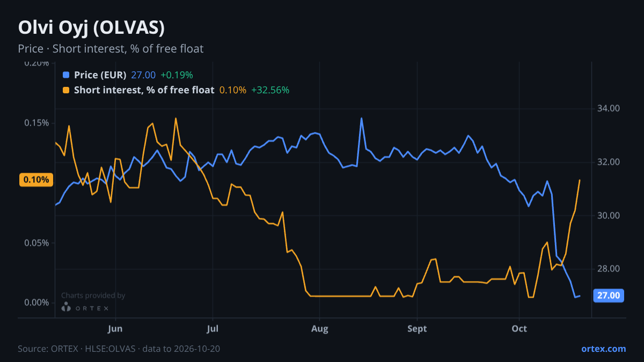This screenshot has height=362, width=644.
Task: Click the blue 27.00 axis marker badge
Action: [609, 295]
